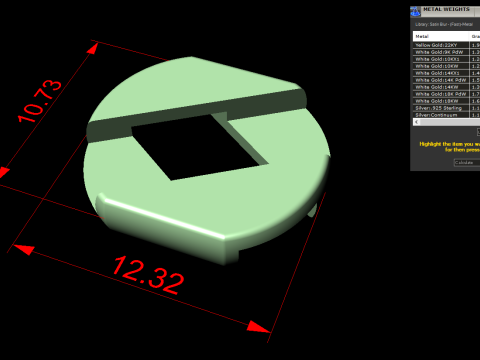480x360 pixels.
Task: Click the Metal column header
Action: 441,36
